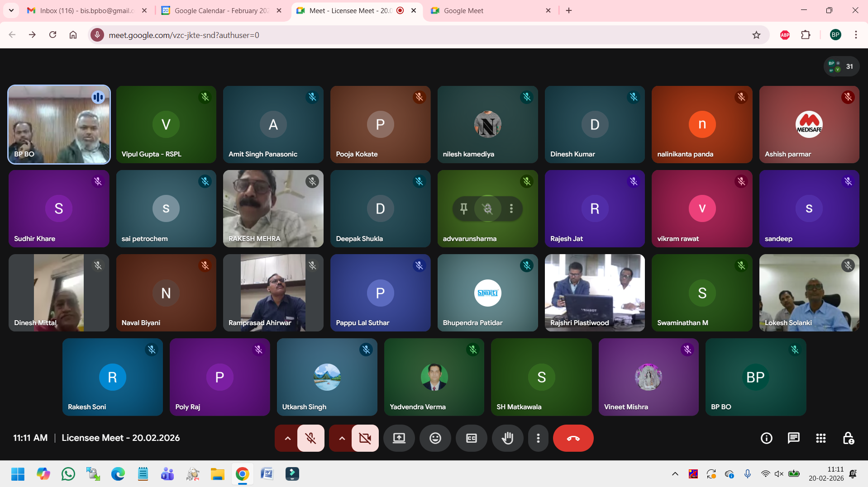This screenshot has width=868, height=487.
Task: Open the Host controls lock icon
Action: [x=848, y=438]
